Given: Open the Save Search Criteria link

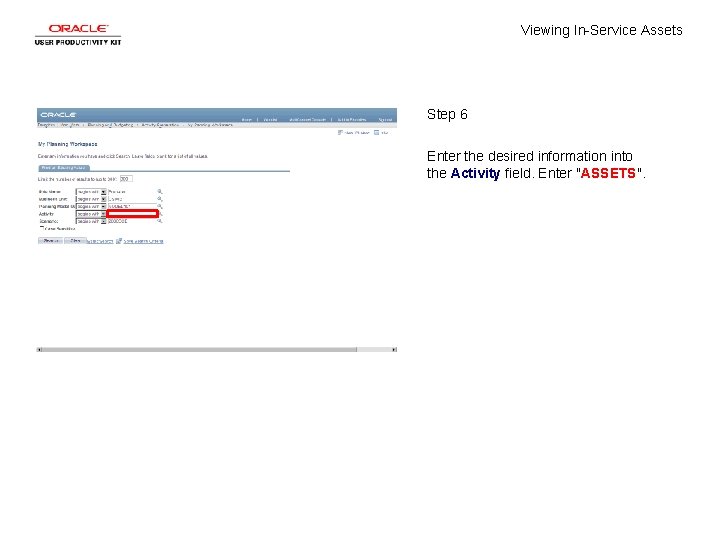Looking at the screenshot, I should point(143,241).
